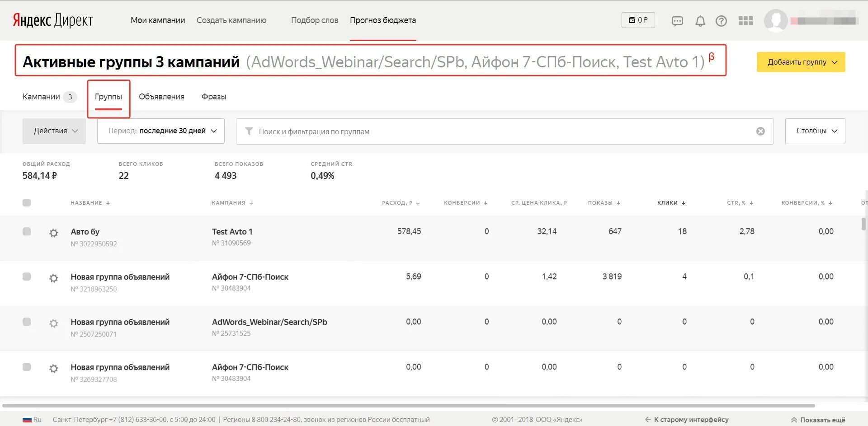Sort by Конверсии, % column header
The height and width of the screenshot is (426, 868).
pyautogui.click(x=807, y=203)
